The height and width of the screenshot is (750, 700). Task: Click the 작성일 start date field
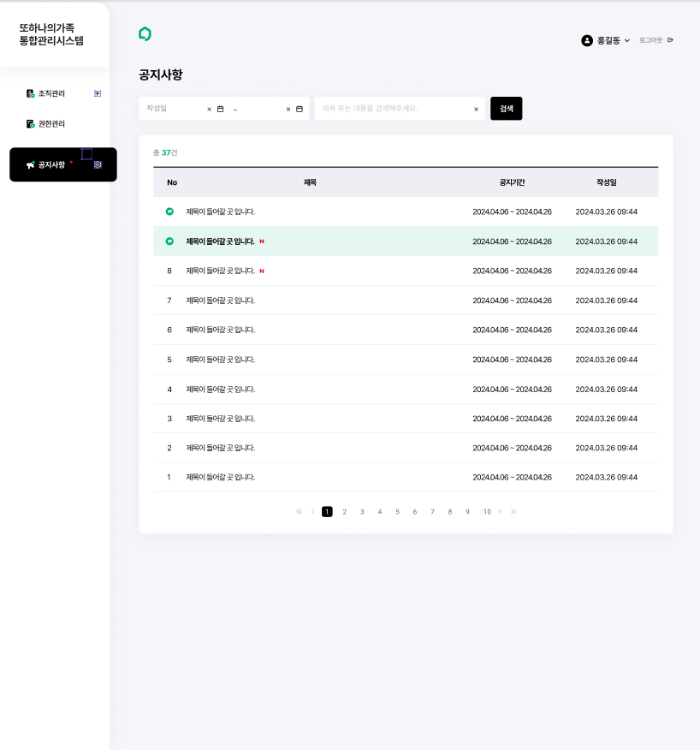click(175, 109)
